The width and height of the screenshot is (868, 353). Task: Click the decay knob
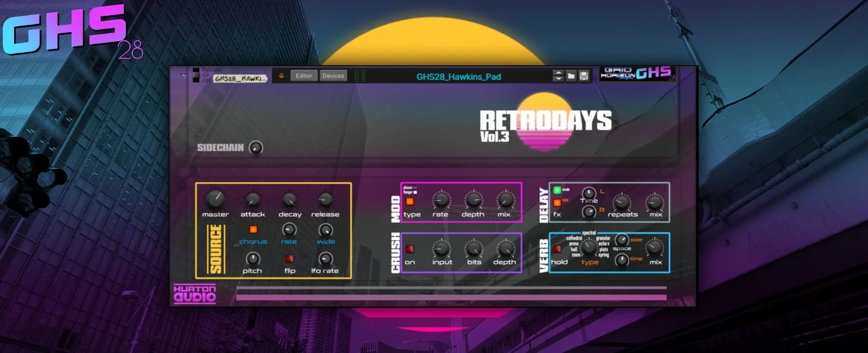tap(290, 200)
